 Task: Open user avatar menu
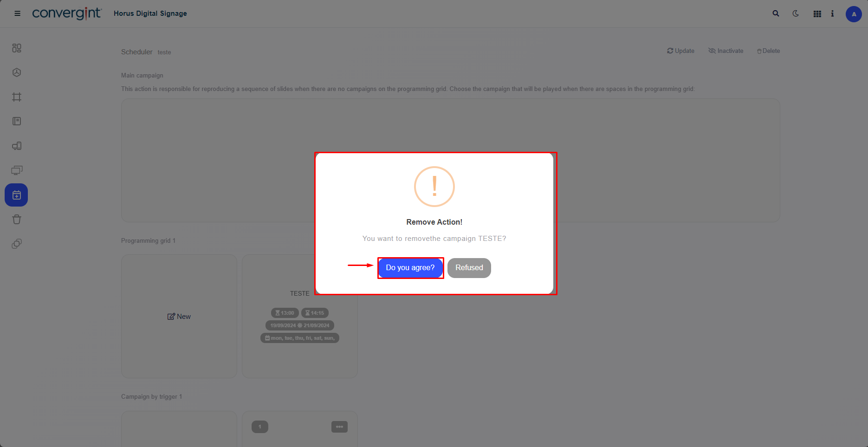854,14
